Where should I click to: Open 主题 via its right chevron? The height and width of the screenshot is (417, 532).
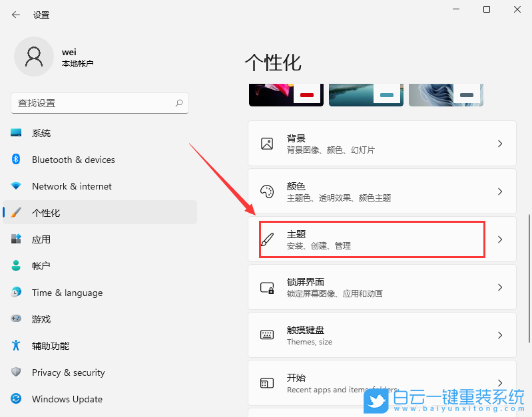[500, 239]
